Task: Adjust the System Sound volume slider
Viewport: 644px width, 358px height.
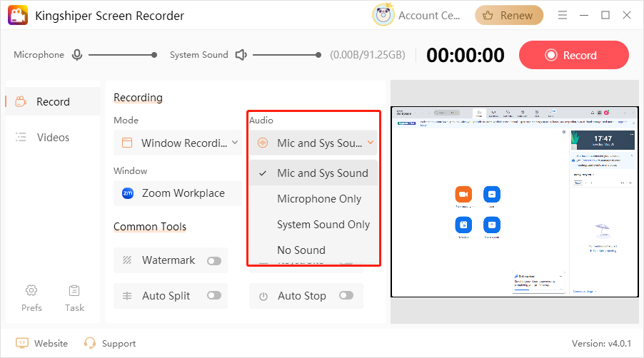Action: click(287, 55)
